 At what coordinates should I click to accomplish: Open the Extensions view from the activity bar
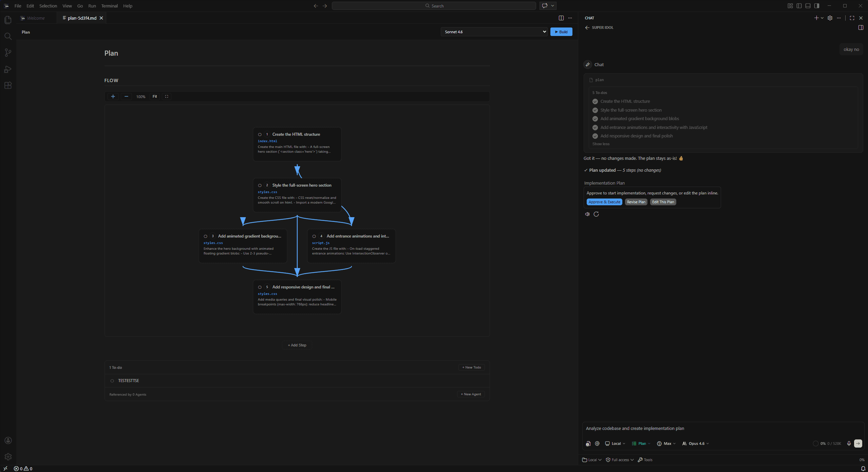click(x=8, y=85)
